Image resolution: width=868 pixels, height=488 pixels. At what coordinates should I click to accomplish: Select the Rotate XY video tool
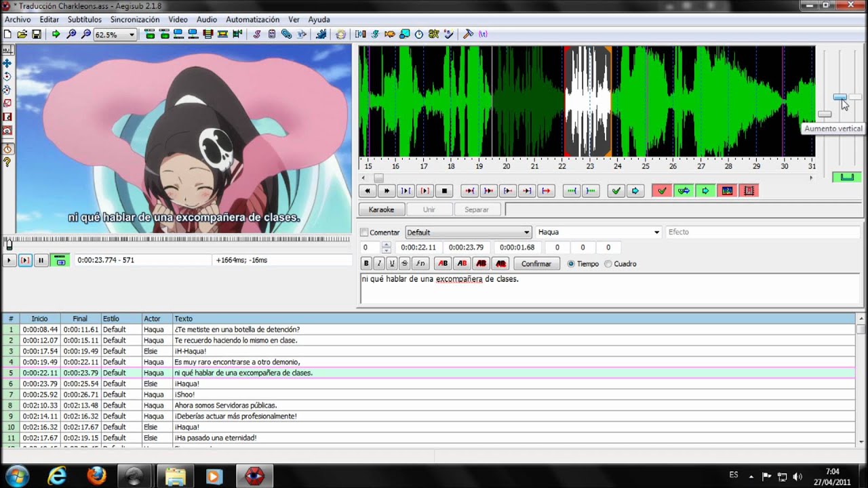[x=7, y=90]
